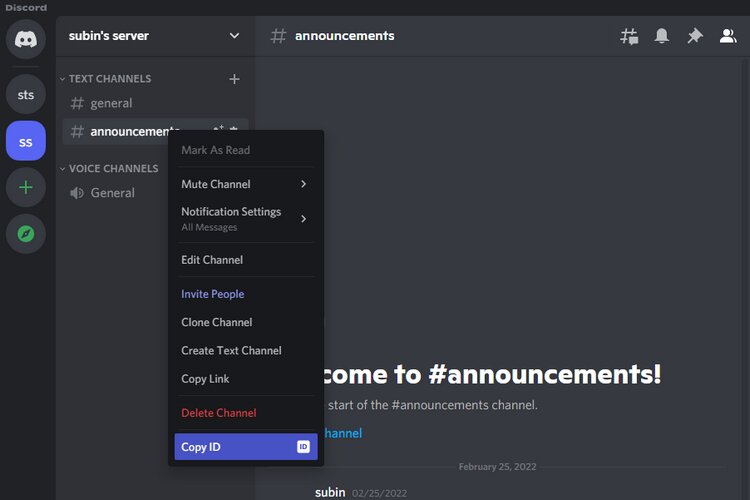The image size is (750, 500).
Task: Select Delete Channel in red
Action: click(x=246, y=412)
